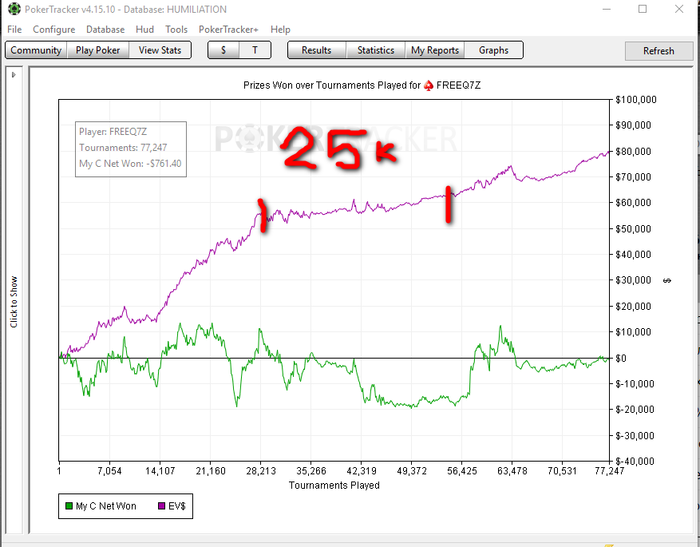Open the Tools menu
Image resolution: width=700 pixels, height=547 pixels.
click(x=176, y=29)
